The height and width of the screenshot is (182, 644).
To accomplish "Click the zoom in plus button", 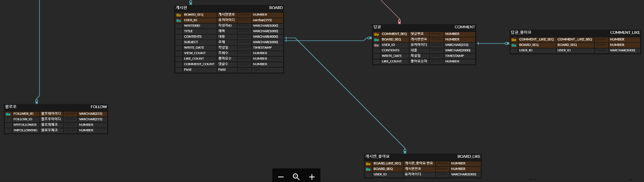I will point(312,177).
